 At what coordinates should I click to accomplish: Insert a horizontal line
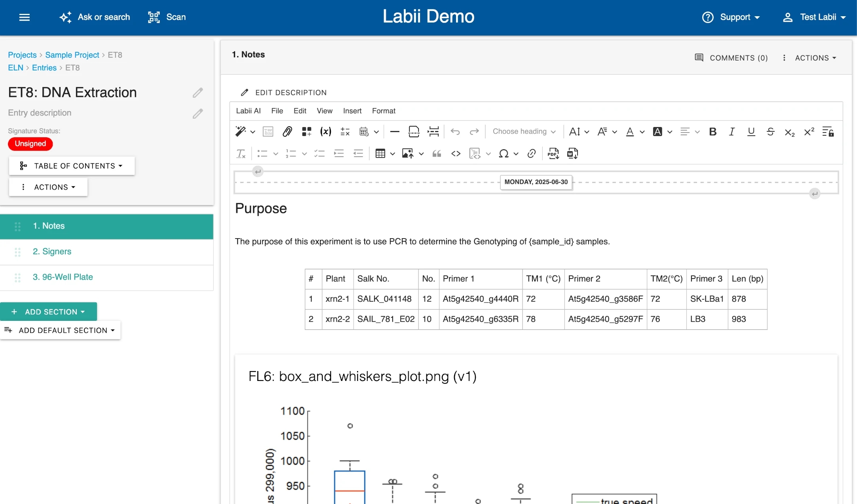click(x=394, y=132)
